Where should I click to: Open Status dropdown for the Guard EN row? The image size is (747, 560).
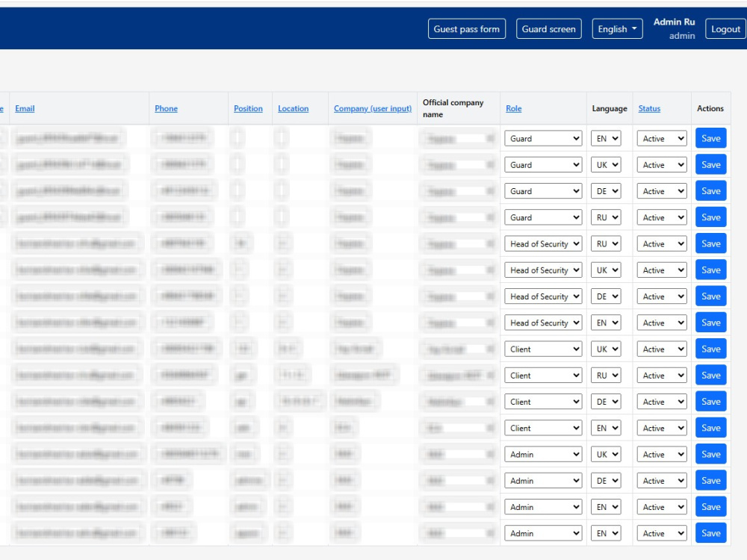662,139
